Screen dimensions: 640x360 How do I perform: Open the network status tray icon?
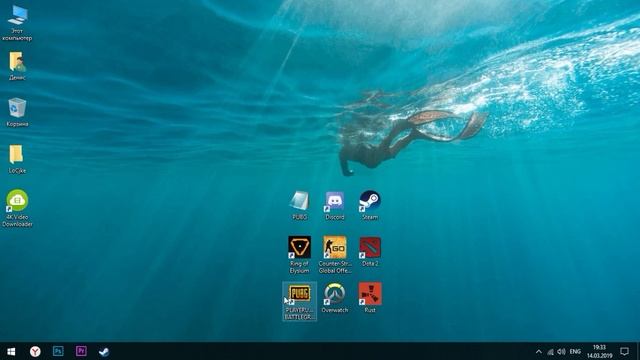point(551,351)
